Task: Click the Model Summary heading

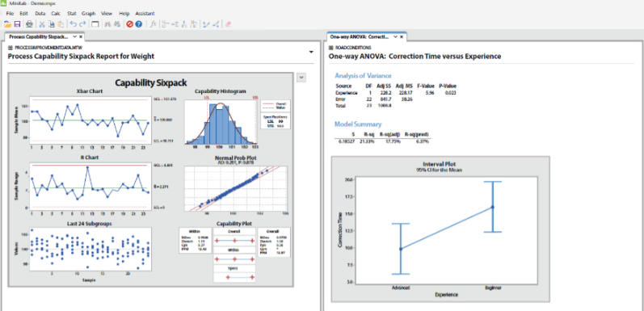Action: [x=358, y=124]
